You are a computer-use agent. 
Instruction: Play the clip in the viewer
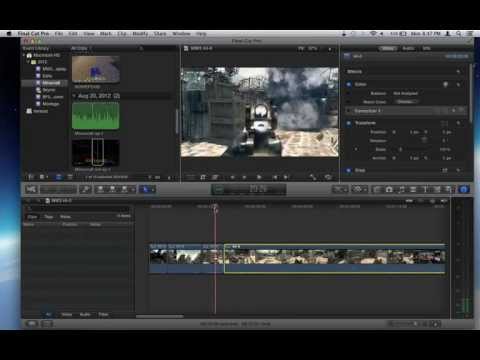point(259,177)
